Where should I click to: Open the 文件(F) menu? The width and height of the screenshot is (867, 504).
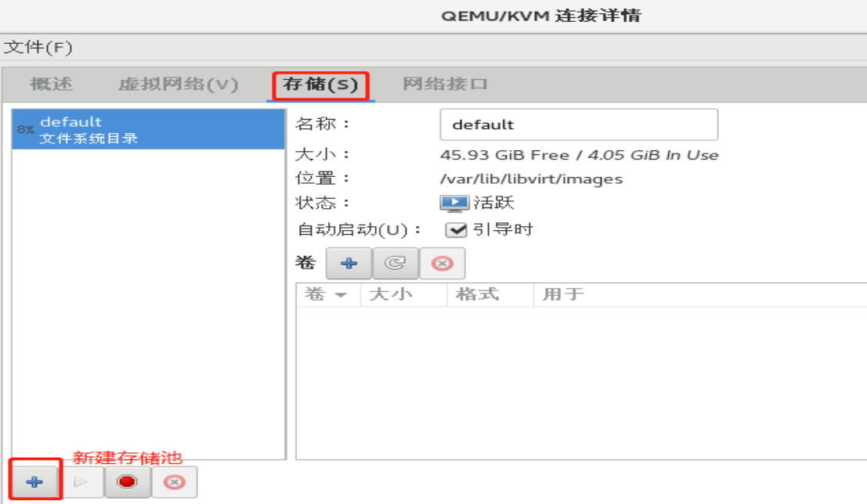click(x=38, y=48)
